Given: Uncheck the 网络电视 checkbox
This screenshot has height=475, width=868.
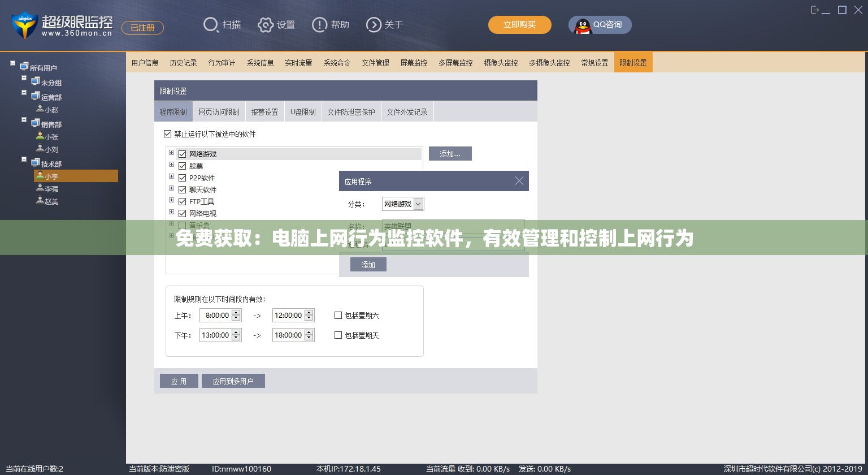Looking at the screenshot, I should [182, 213].
